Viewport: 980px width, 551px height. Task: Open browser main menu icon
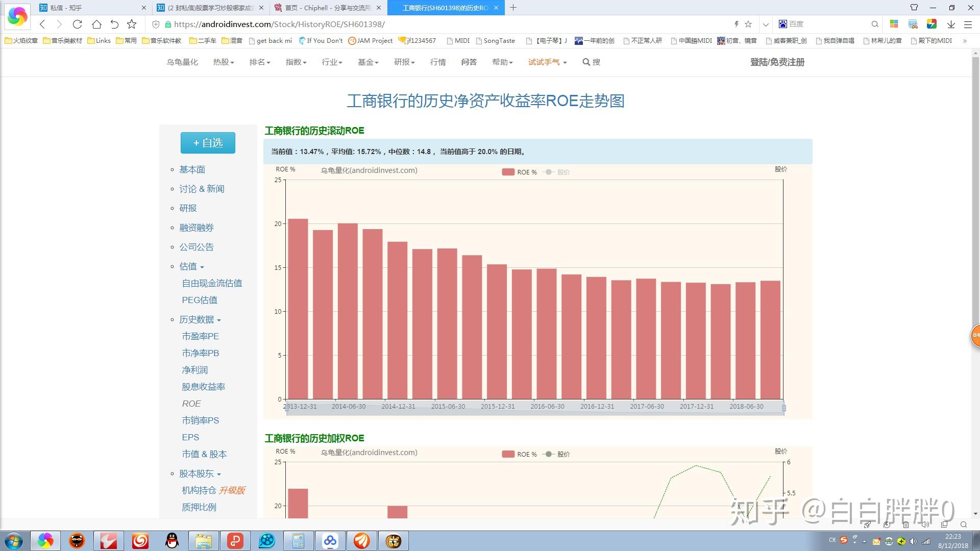pyautogui.click(x=968, y=24)
